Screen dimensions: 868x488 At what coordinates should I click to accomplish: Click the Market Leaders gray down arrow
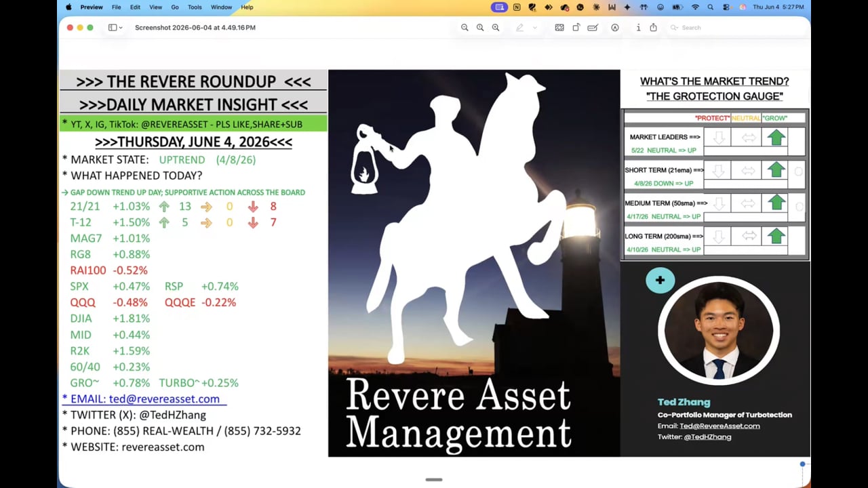click(x=718, y=138)
